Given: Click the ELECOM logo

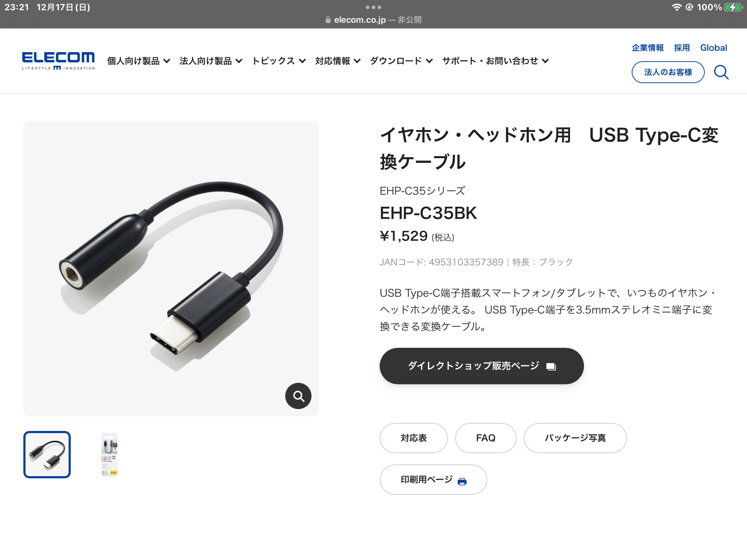Looking at the screenshot, I should 58,61.
